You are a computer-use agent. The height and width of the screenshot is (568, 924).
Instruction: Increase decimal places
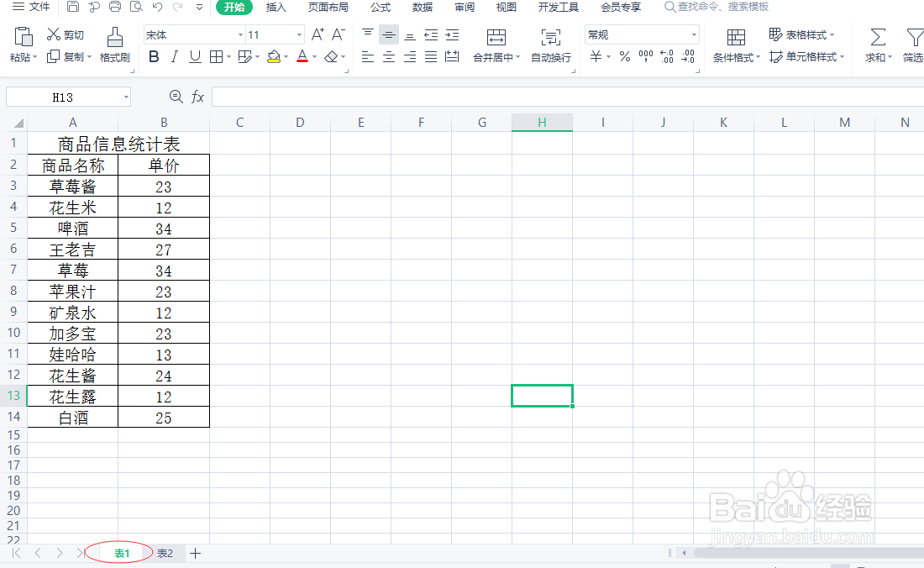click(666, 56)
